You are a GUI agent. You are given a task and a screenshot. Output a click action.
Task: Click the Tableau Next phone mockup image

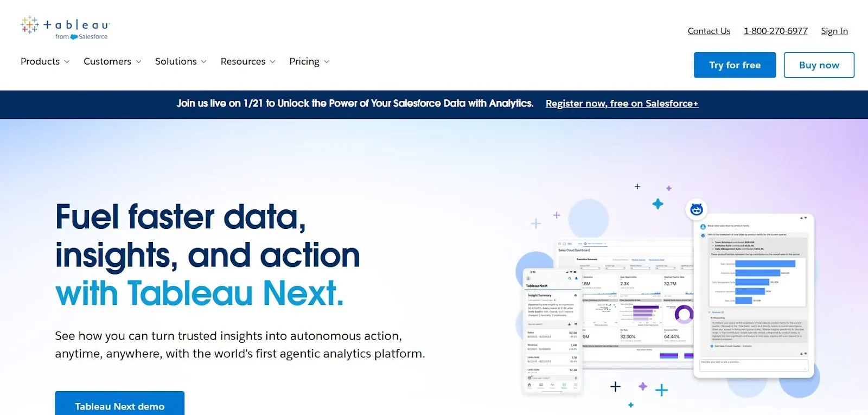(x=552, y=330)
